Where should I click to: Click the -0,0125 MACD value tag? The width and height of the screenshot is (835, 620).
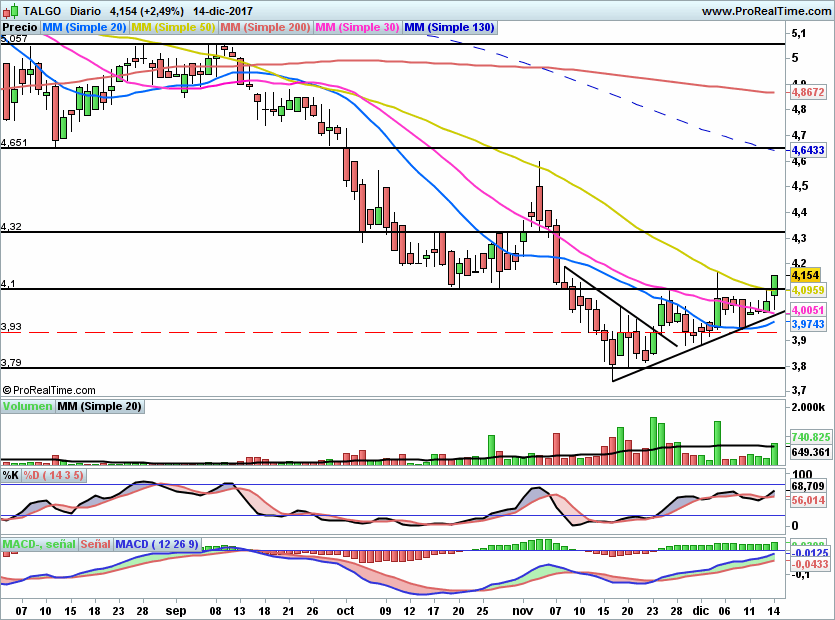pos(809,553)
